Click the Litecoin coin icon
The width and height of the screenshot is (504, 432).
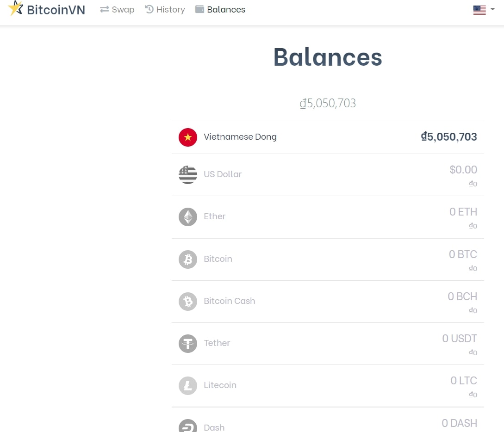188,386
